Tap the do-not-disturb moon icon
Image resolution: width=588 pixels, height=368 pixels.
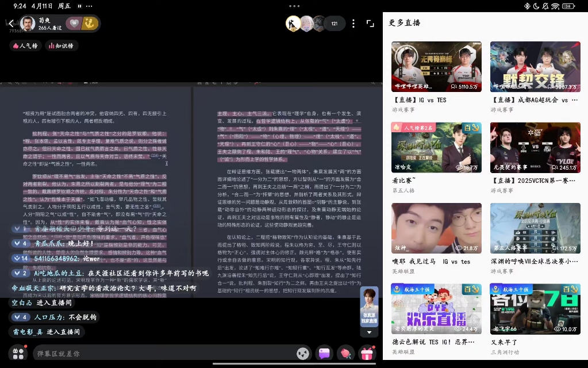pyautogui.click(x=536, y=6)
